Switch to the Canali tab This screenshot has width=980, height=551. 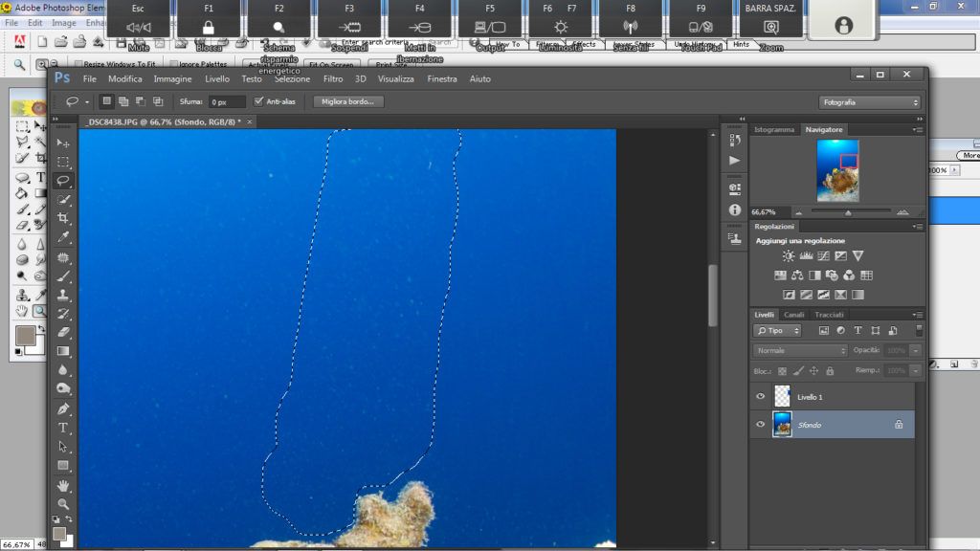click(794, 315)
